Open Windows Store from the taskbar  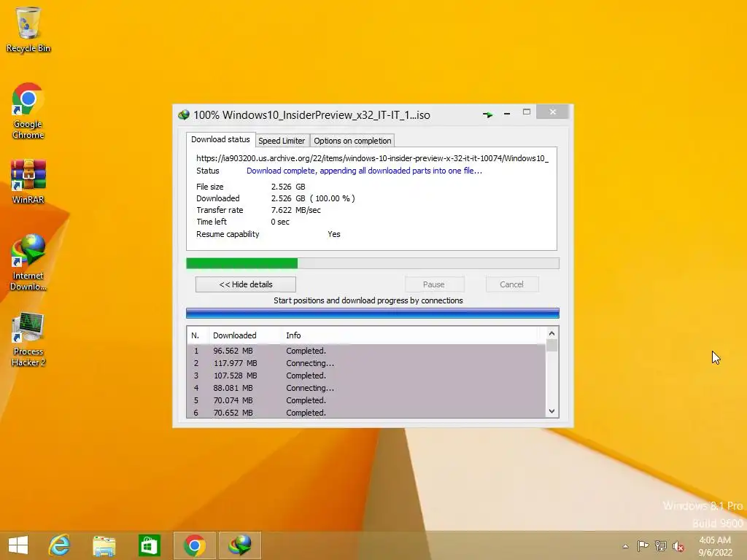[x=149, y=545]
